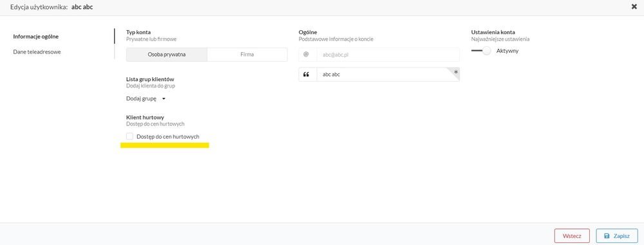Toggle the Aktywny account switch

[481, 51]
